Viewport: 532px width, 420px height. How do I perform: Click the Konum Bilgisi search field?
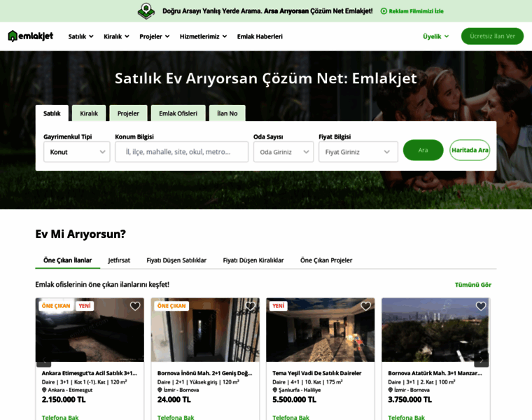coord(181,152)
